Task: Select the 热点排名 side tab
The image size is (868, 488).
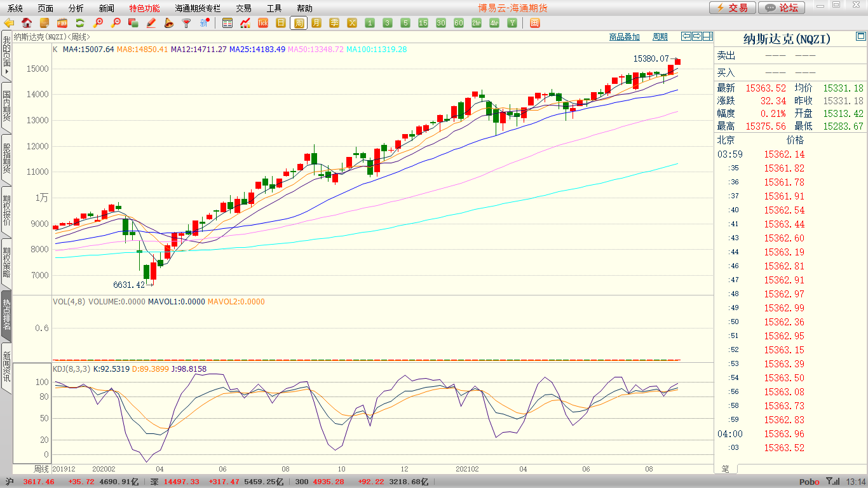Action: (6, 315)
